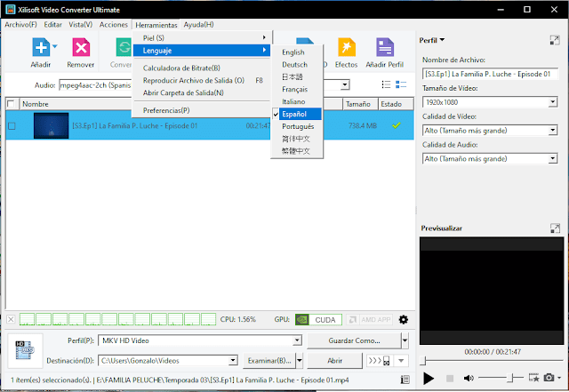Choose Calculadora de Bitrate(B)
This screenshot has height=392, width=569.
click(202, 68)
